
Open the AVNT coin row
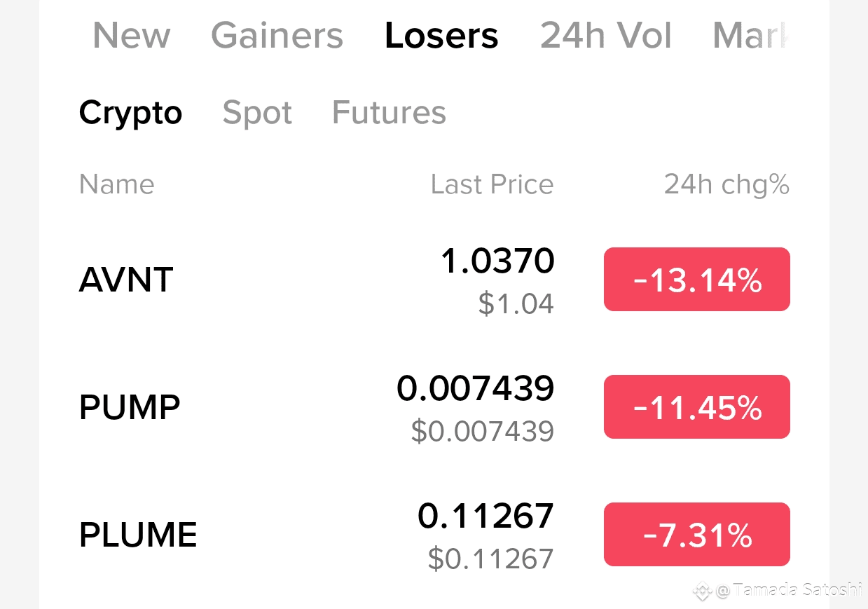click(x=434, y=280)
